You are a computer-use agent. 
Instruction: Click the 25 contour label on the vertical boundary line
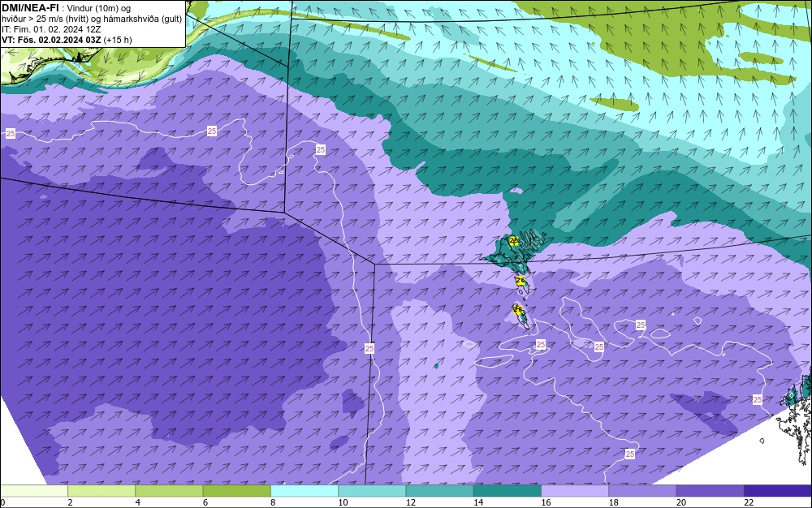click(369, 349)
